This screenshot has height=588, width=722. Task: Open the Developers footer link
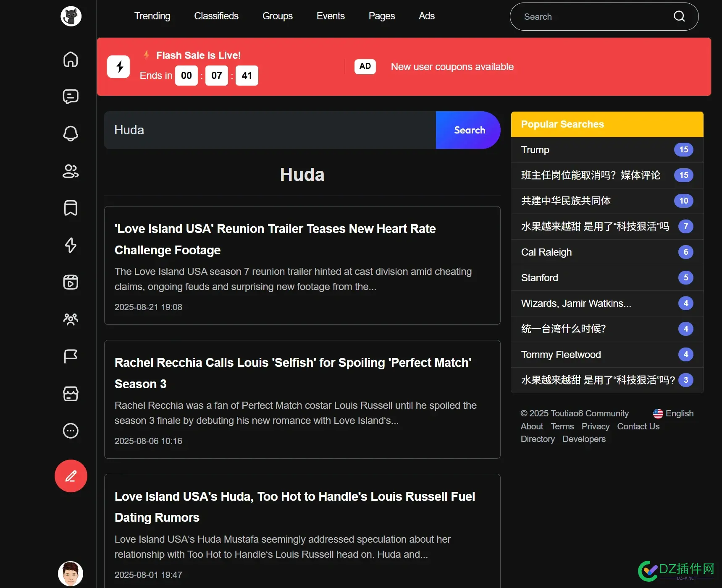pyautogui.click(x=584, y=439)
